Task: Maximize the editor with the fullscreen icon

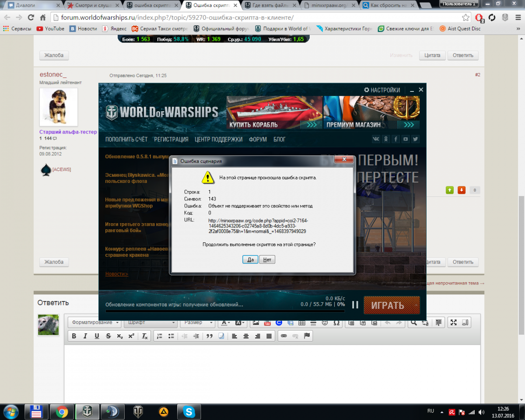Action: click(x=454, y=323)
